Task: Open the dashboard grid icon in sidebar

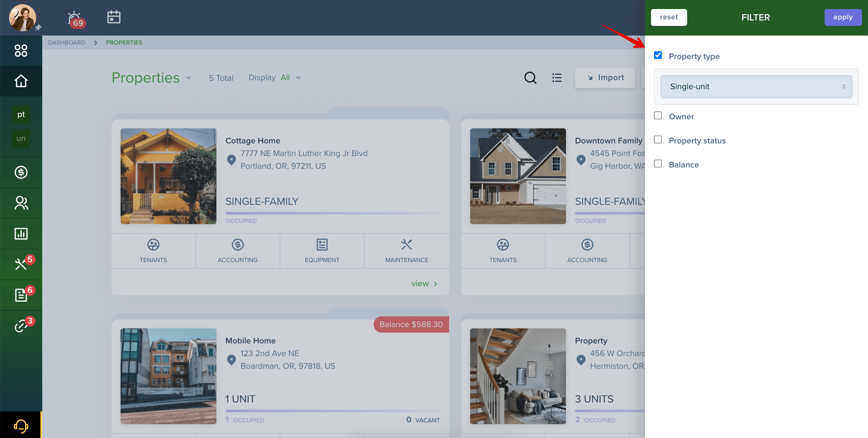Action: tap(21, 51)
